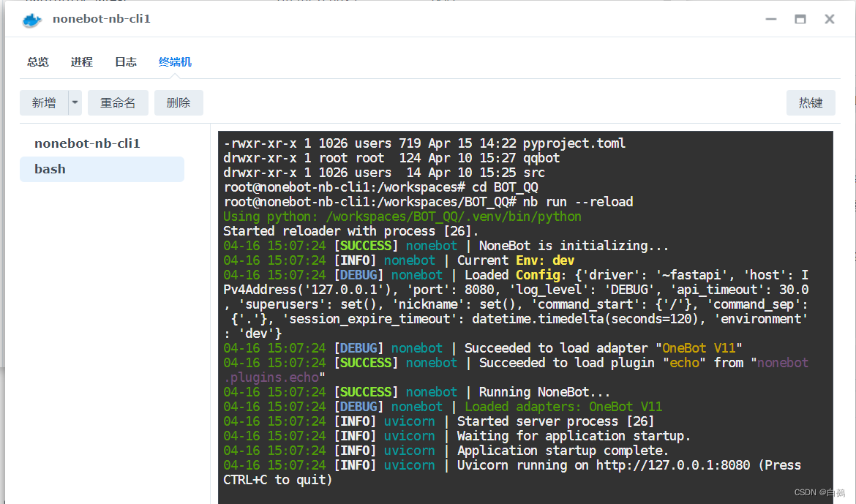Open the 热键 hotkeys button
Screen dimensions: 856x504
click(810, 102)
